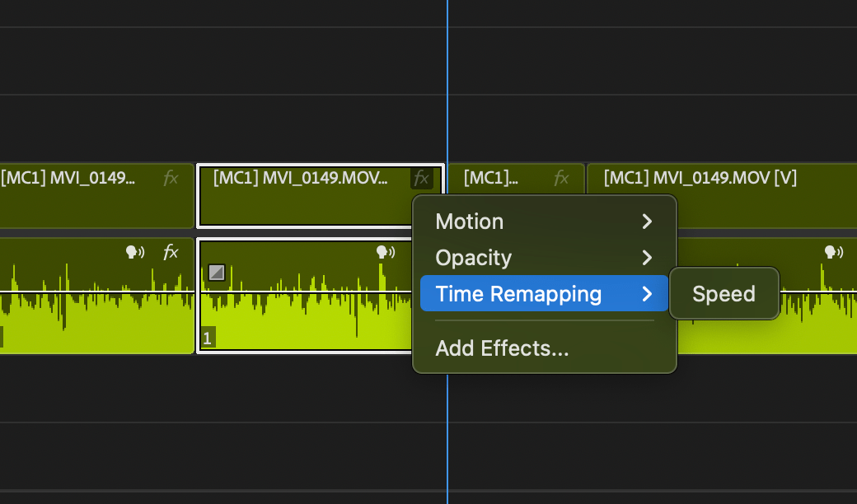Click the fx icon on the left audio clip
The width and height of the screenshot is (857, 504).
tap(171, 253)
